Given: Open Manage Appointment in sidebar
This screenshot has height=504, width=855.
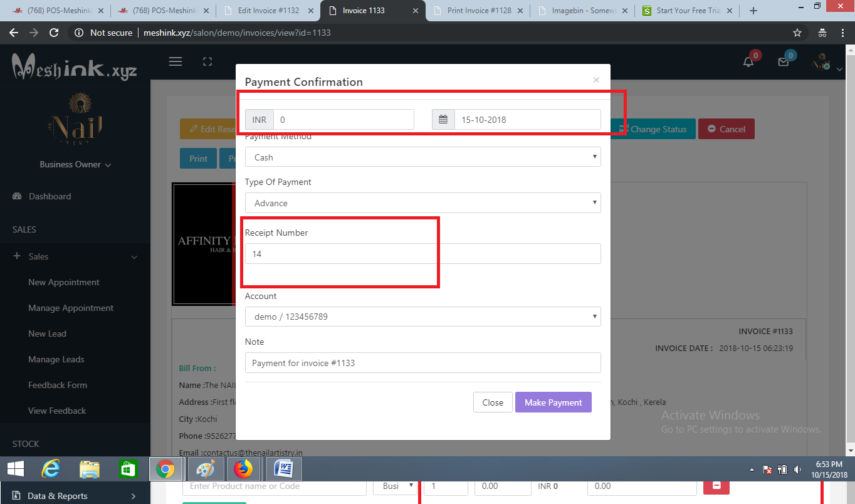Looking at the screenshot, I should click(71, 308).
